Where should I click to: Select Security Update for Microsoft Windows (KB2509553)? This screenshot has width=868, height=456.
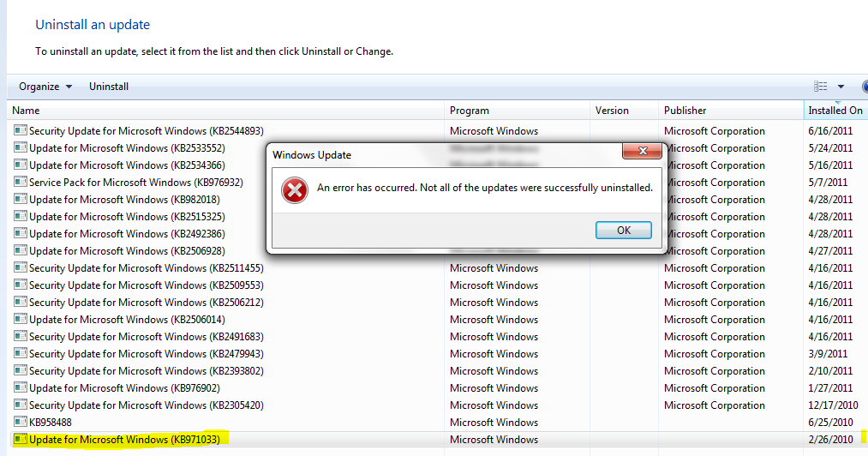point(147,285)
